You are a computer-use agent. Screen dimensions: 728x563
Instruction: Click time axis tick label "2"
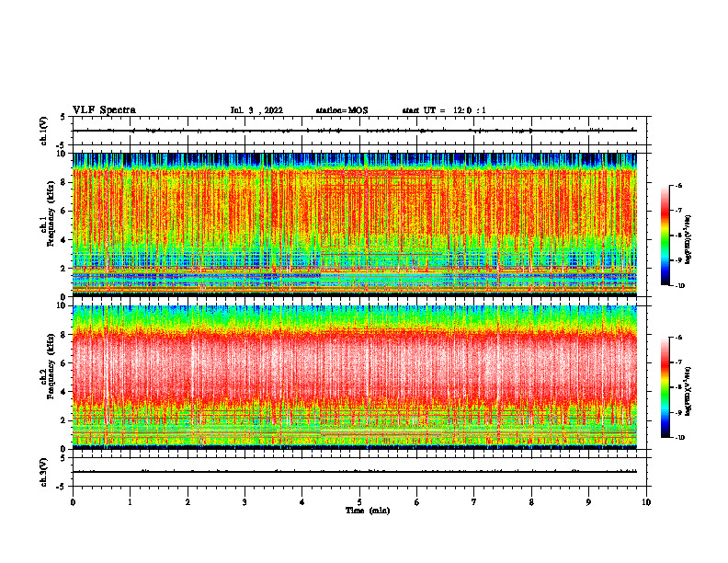(188, 502)
